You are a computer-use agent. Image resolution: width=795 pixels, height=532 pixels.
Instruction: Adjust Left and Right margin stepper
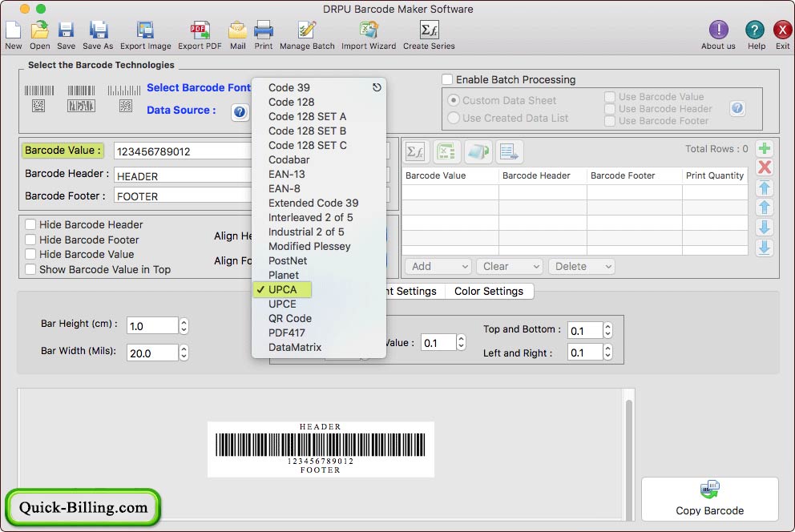[608, 353]
